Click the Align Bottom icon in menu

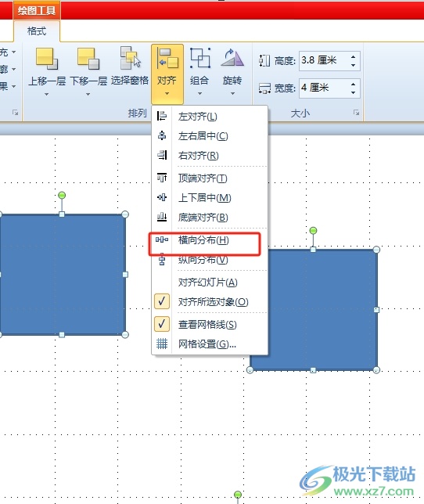click(162, 217)
